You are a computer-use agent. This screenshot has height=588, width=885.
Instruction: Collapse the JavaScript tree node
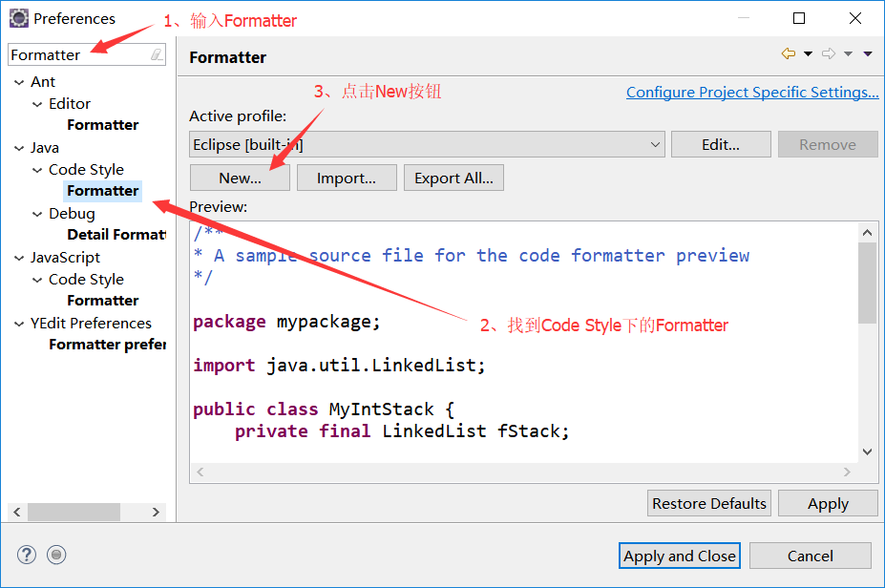coord(19,258)
